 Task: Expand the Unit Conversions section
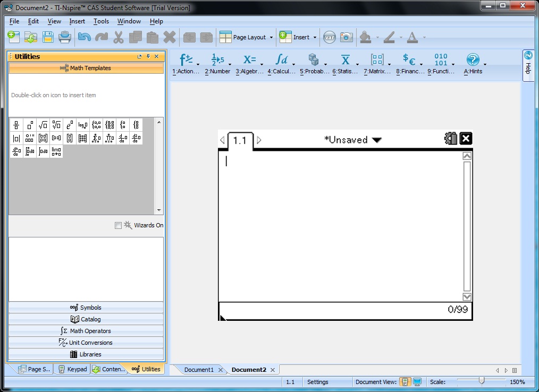(x=86, y=343)
